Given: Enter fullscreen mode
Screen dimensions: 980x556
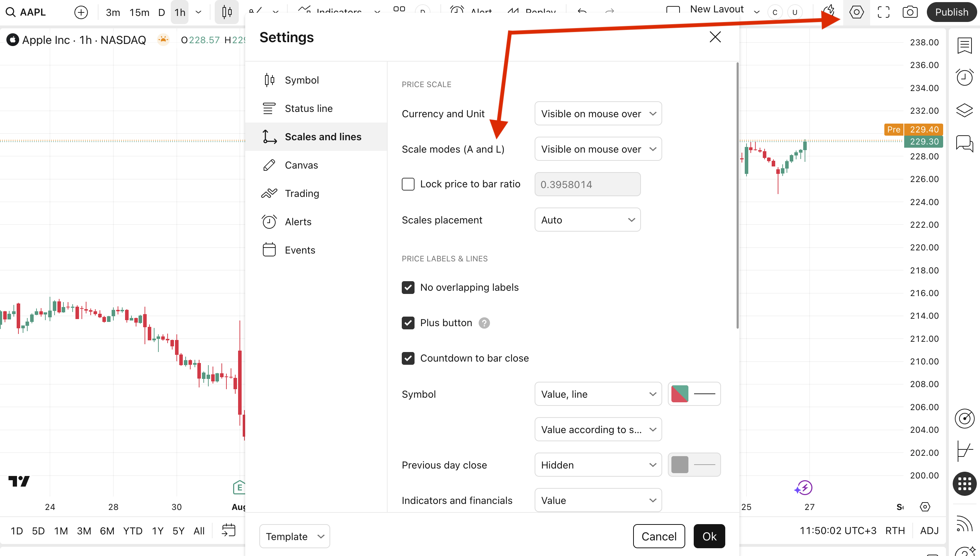Looking at the screenshot, I should [x=883, y=12].
